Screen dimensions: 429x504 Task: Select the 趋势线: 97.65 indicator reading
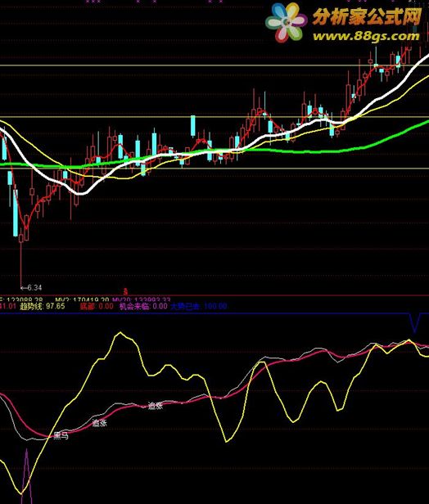(43, 306)
